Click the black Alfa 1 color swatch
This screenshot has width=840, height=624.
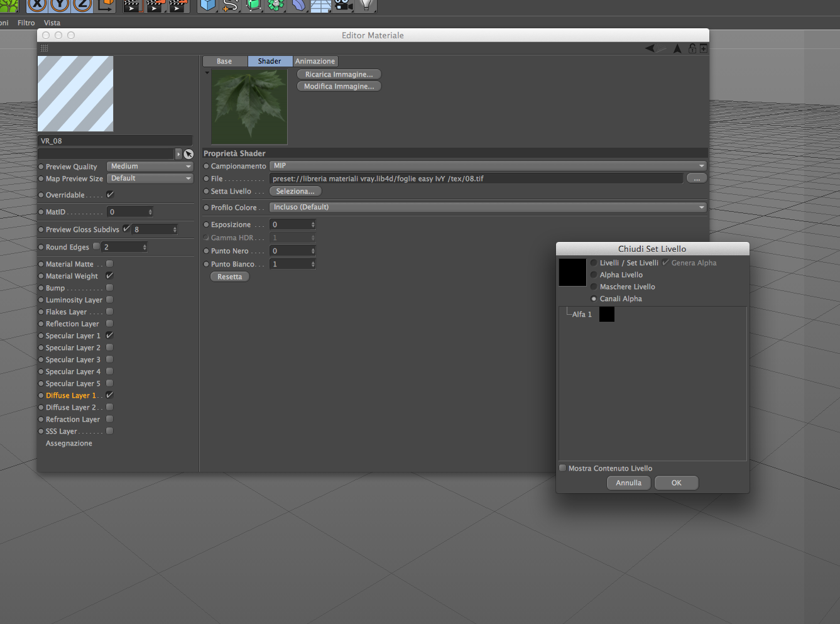607,314
